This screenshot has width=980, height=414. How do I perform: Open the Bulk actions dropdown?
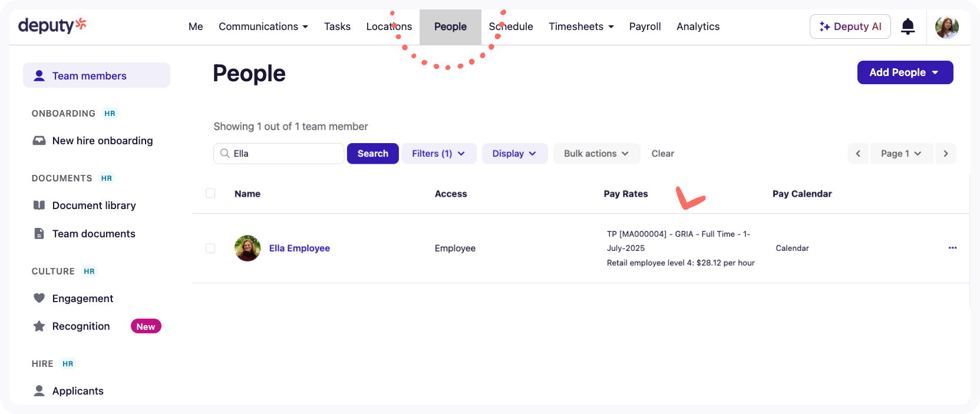(596, 154)
